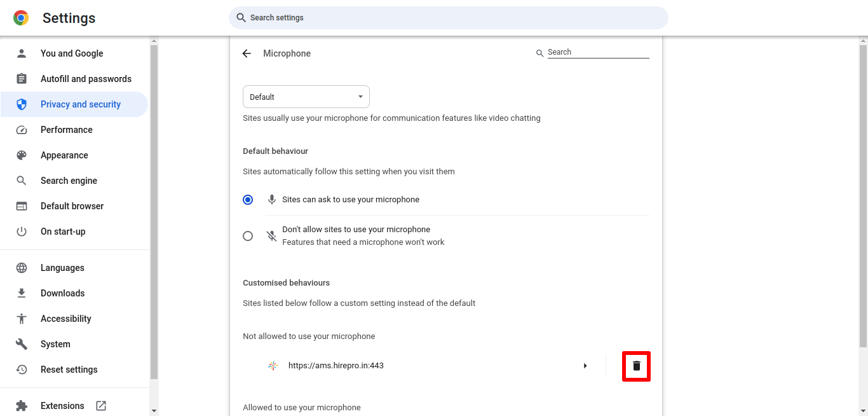Select Sites can ask to use your microphone
Image resolution: width=868 pixels, height=416 pixels.
[248, 200]
